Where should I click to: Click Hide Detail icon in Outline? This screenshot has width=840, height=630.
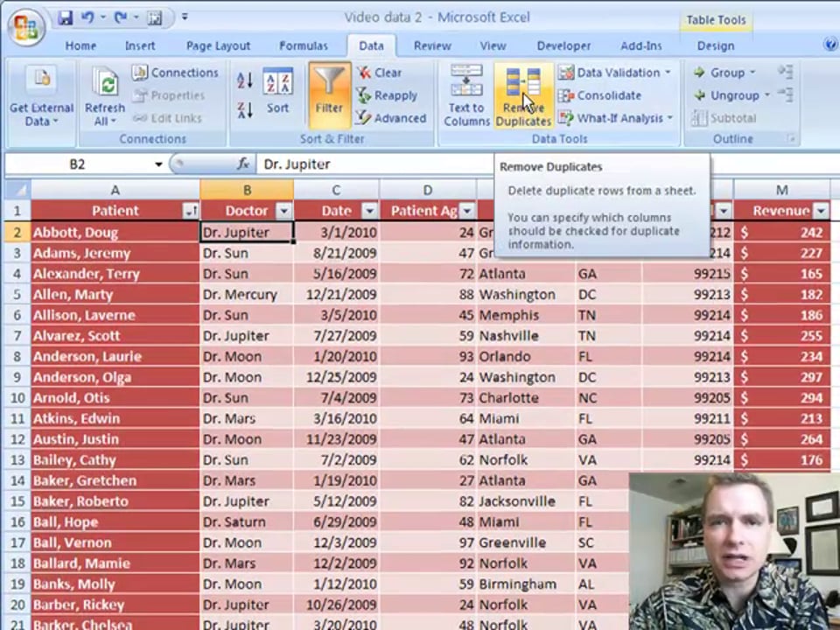[786, 94]
